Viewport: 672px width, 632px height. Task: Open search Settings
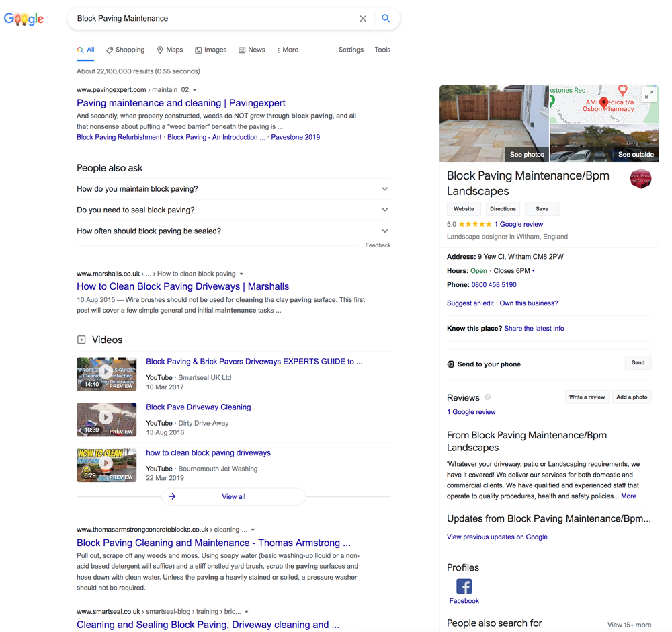tap(351, 50)
